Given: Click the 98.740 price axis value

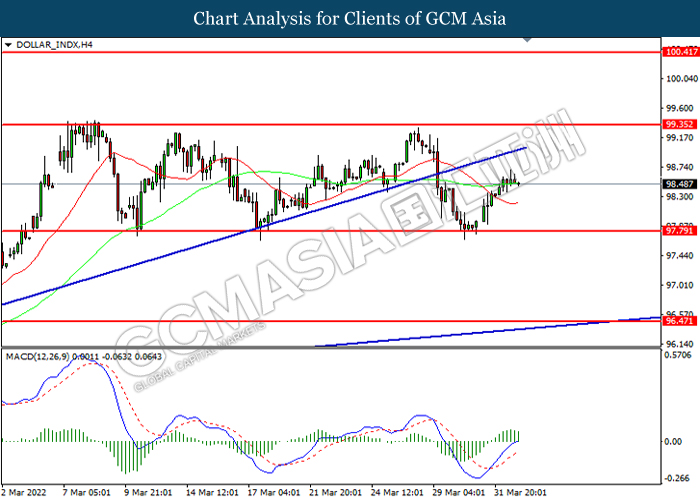Looking at the screenshot, I should (680, 167).
